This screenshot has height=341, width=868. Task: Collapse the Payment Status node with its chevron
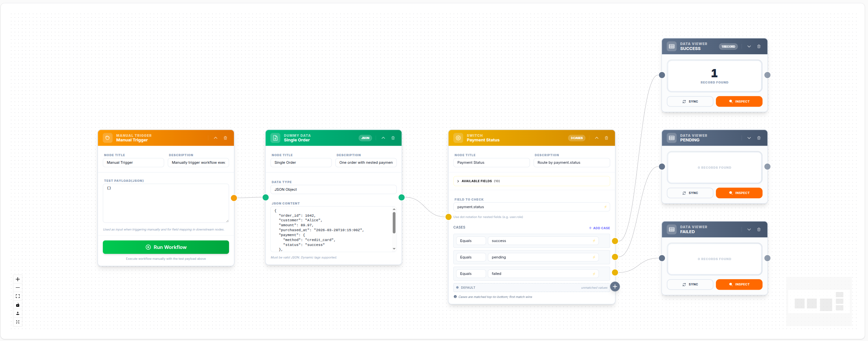[596, 138]
